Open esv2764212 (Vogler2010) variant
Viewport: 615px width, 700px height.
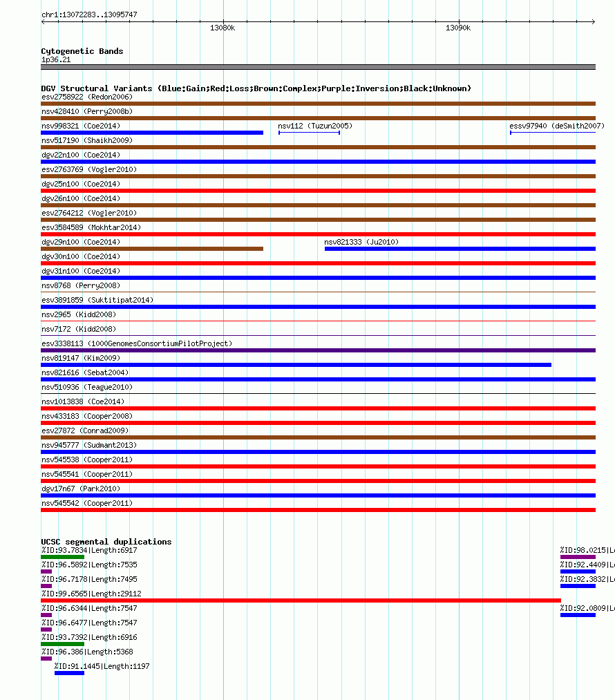coord(89,213)
